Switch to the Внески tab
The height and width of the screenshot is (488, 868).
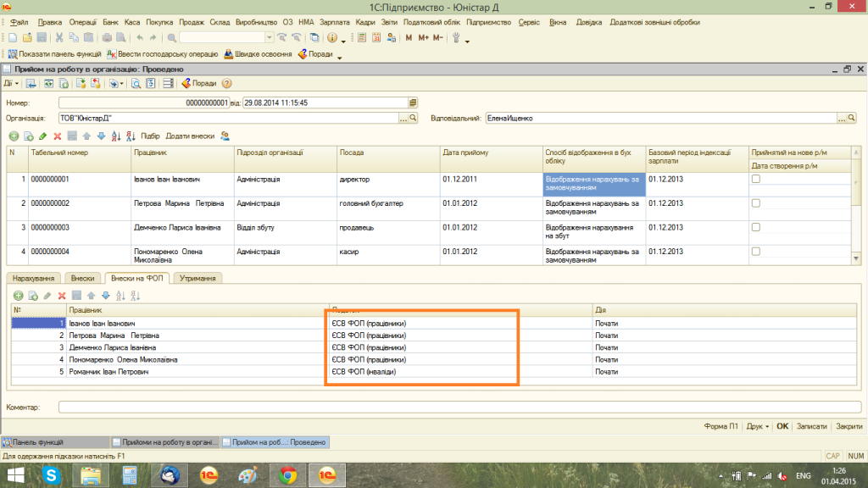82,278
